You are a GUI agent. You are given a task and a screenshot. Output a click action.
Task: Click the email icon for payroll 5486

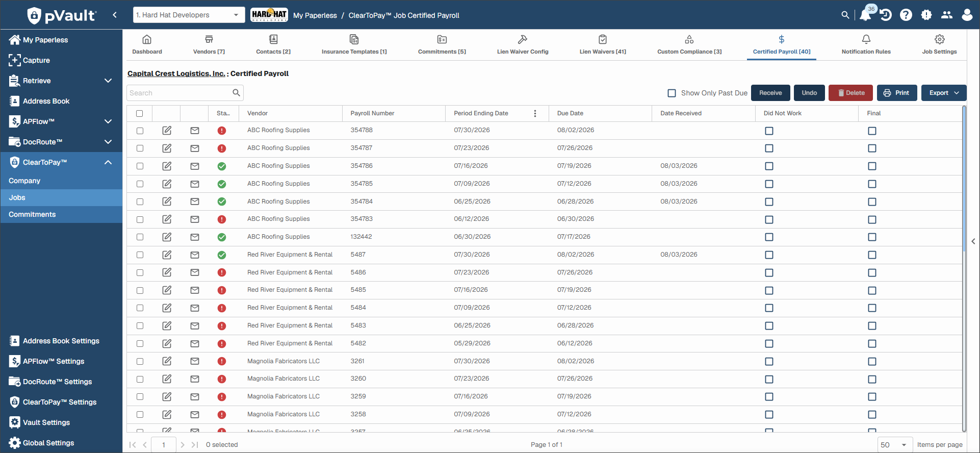[x=195, y=272]
